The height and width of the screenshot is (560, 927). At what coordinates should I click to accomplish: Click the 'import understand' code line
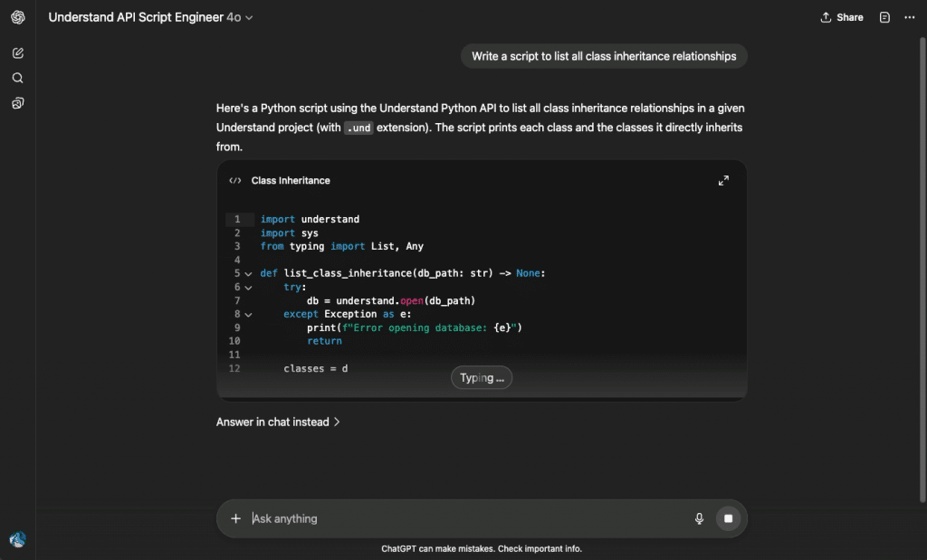tap(310, 219)
